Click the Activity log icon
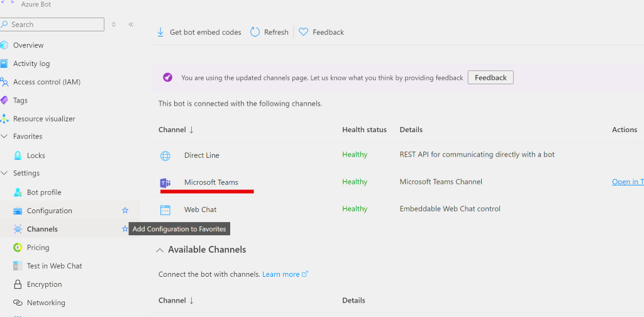This screenshot has height=317, width=644. [x=4, y=64]
